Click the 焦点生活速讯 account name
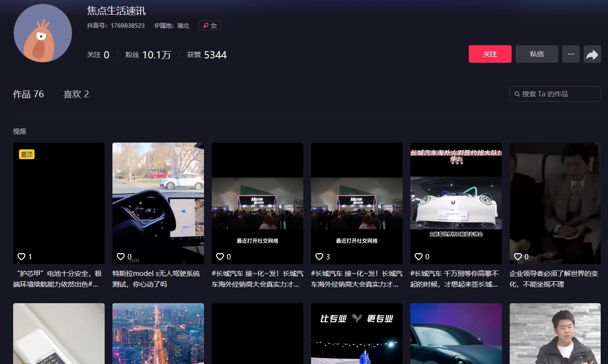Viewport: 608px width, 364px height. 116,11
